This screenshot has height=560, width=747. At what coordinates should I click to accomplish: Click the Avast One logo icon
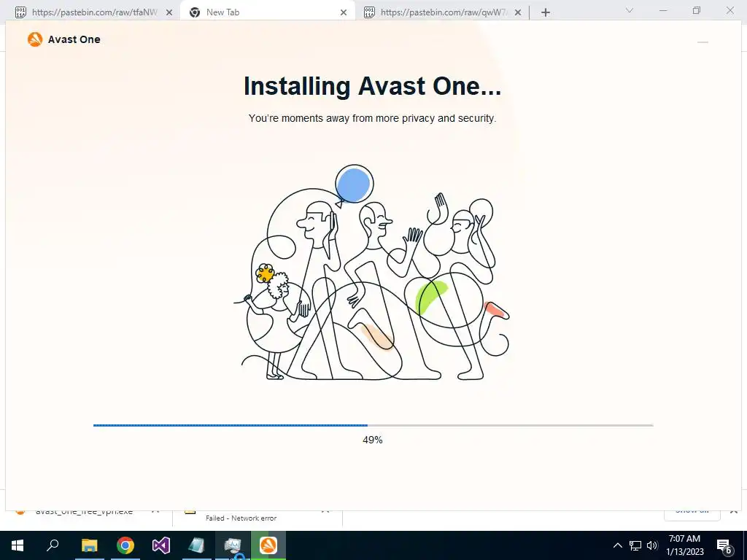(35, 39)
